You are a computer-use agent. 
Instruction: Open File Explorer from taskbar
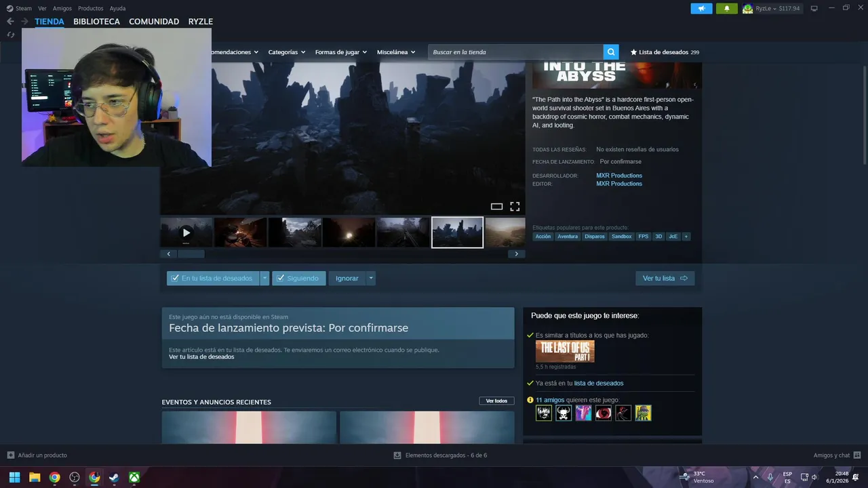tap(35, 477)
